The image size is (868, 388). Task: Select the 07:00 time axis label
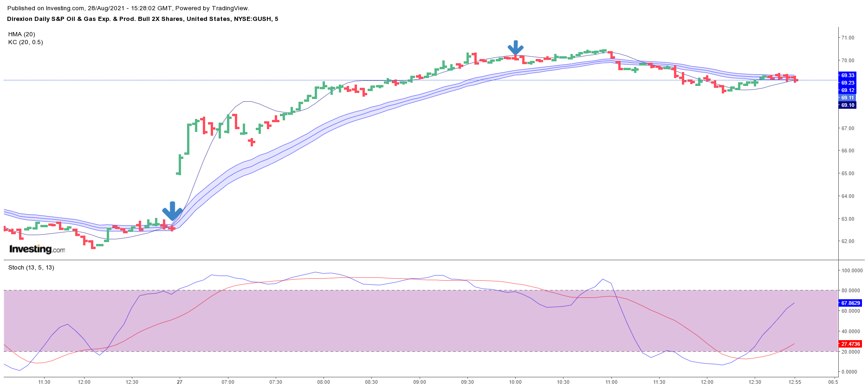click(x=228, y=382)
